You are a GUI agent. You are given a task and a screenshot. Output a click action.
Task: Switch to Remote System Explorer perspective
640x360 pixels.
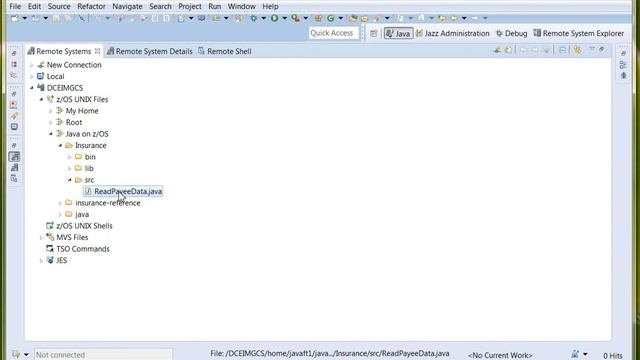578,33
